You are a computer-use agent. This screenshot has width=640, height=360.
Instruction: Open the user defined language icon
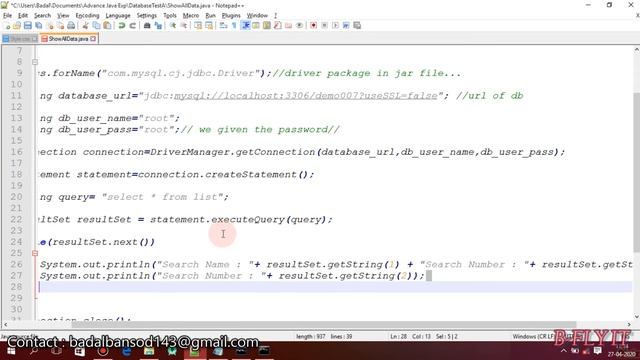256,26
